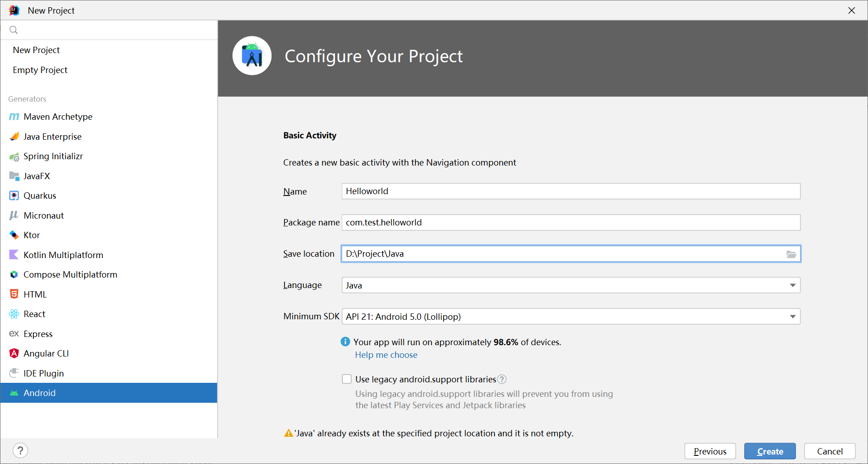The width and height of the screenshot is (868, 464).
Task: Choose the Maven Archetype generator
Action: [109, 117]
